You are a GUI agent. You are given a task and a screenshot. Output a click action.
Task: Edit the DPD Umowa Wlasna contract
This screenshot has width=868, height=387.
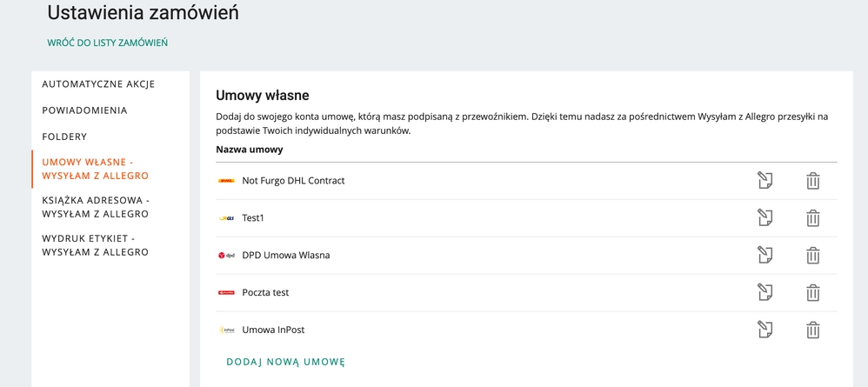click(x=765, y=255)
